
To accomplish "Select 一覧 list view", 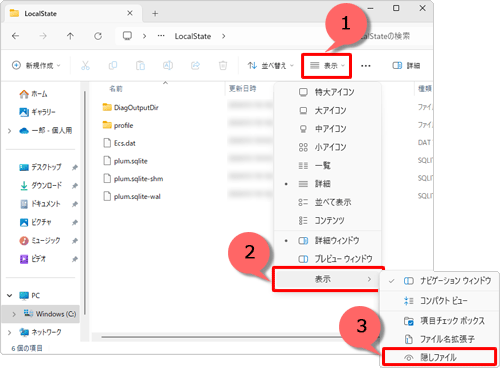I will pyautogui.click(x=327, y=165).
